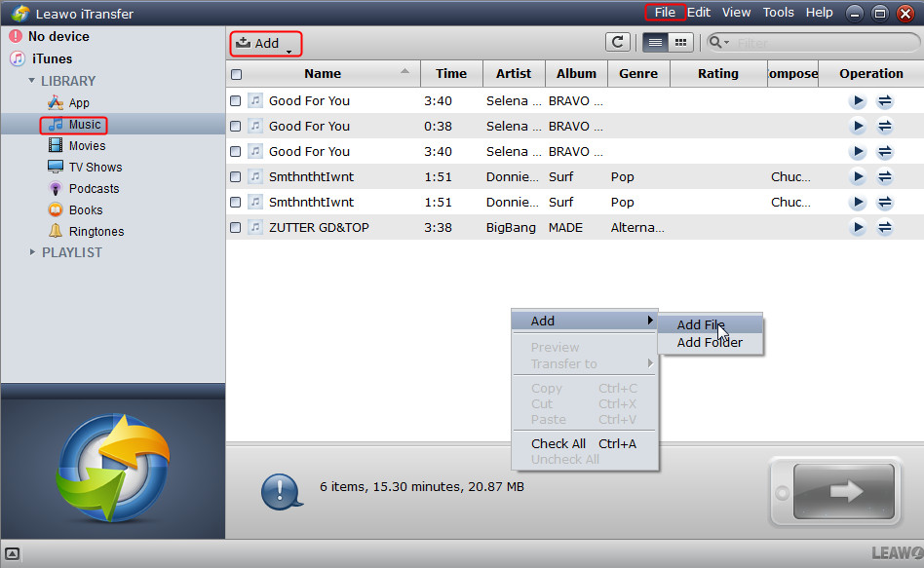
Task: Play the second SmthnthtIwnt track
Action: coord(858,202)
